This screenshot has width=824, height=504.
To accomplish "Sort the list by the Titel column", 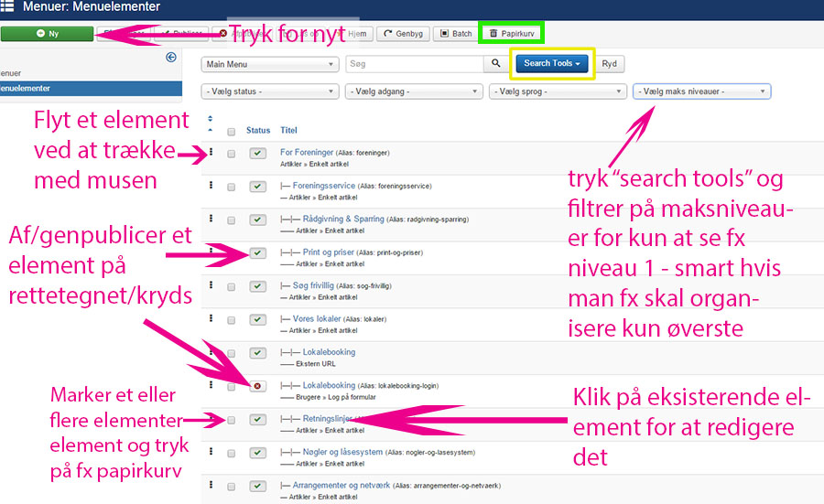I will click(x=288, y=131).
